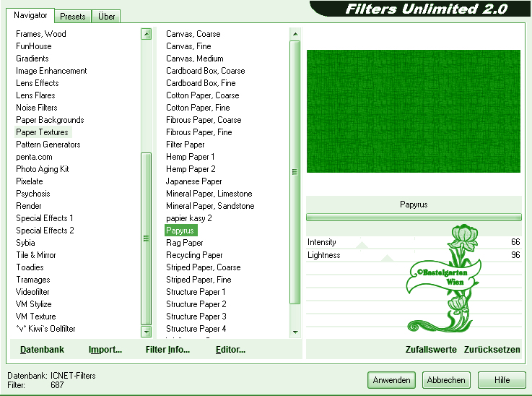532x396 pixels.
Task: Click the green Papyrus preview image
Action: click(x=413, y=111)
